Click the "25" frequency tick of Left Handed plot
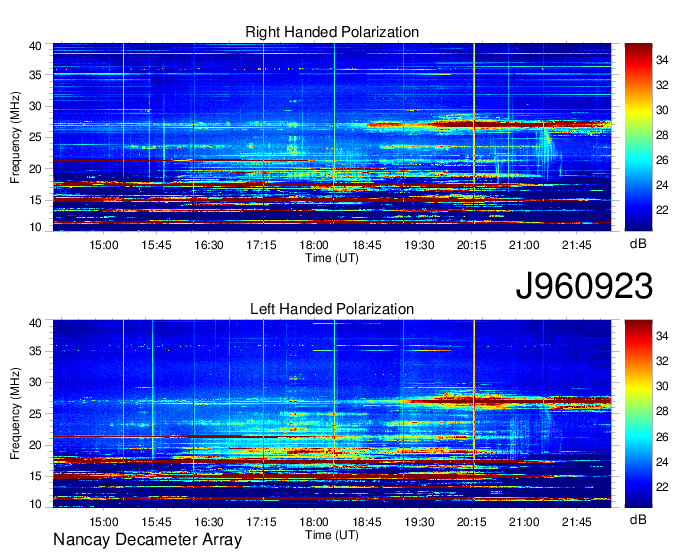 point(36,414)
